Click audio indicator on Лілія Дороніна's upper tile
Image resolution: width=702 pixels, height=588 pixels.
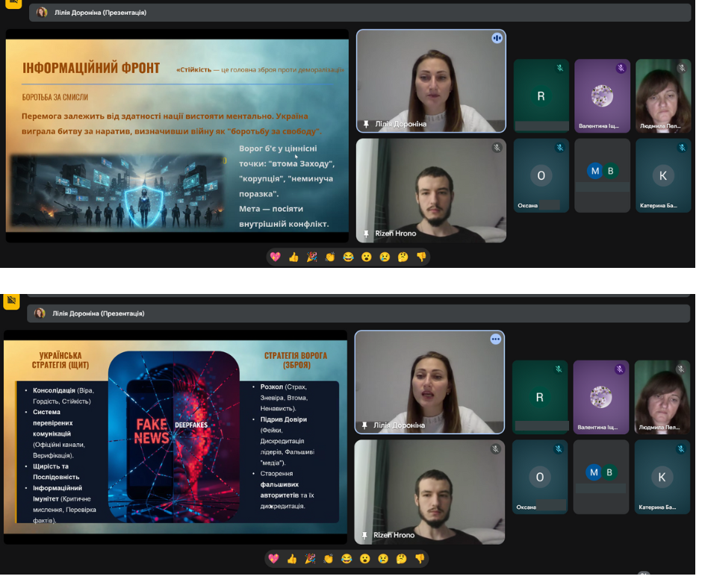point(497,38)
